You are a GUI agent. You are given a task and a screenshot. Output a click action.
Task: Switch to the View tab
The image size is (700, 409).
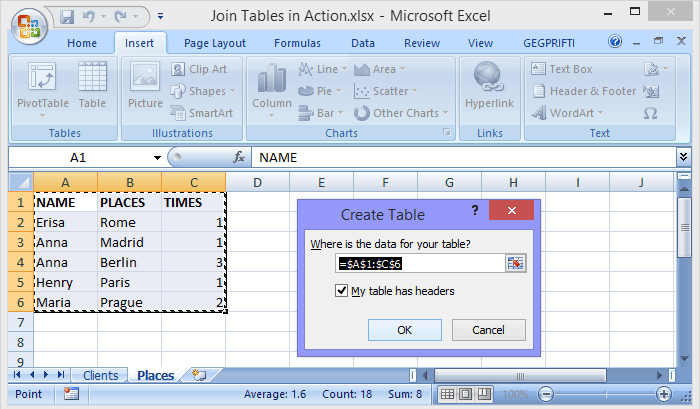[480, 43]
